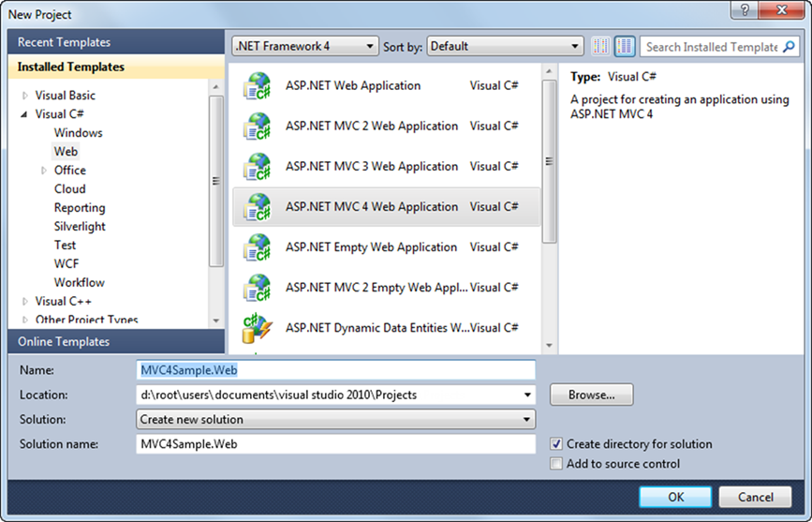Expand the Office tree node
This screenshot has width=812, height=522.
(44, 170)
